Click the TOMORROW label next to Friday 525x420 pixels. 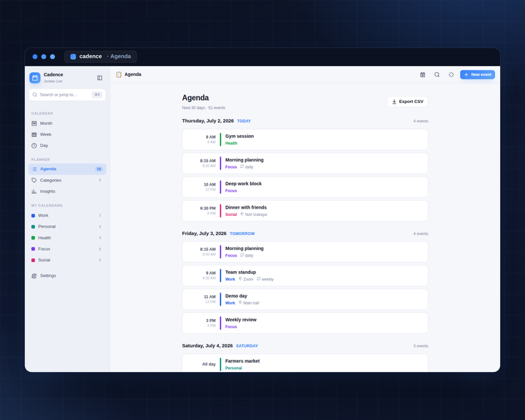coord(242,234)
